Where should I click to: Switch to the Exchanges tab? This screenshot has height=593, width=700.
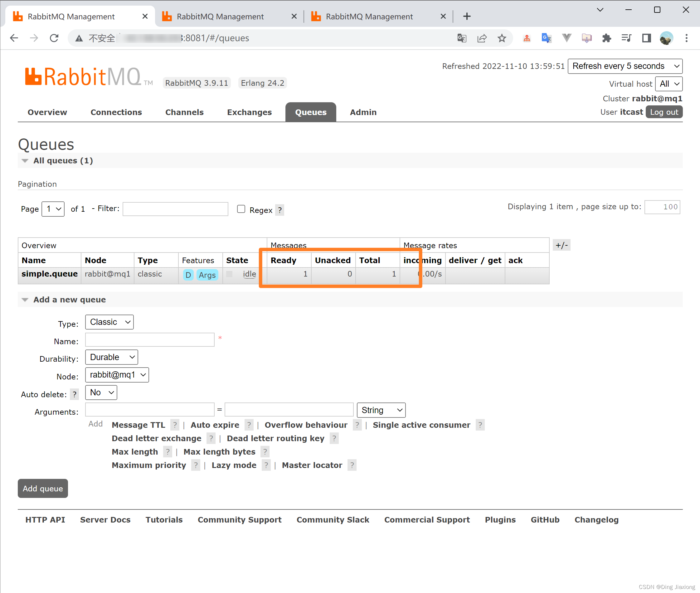[249, 112]
